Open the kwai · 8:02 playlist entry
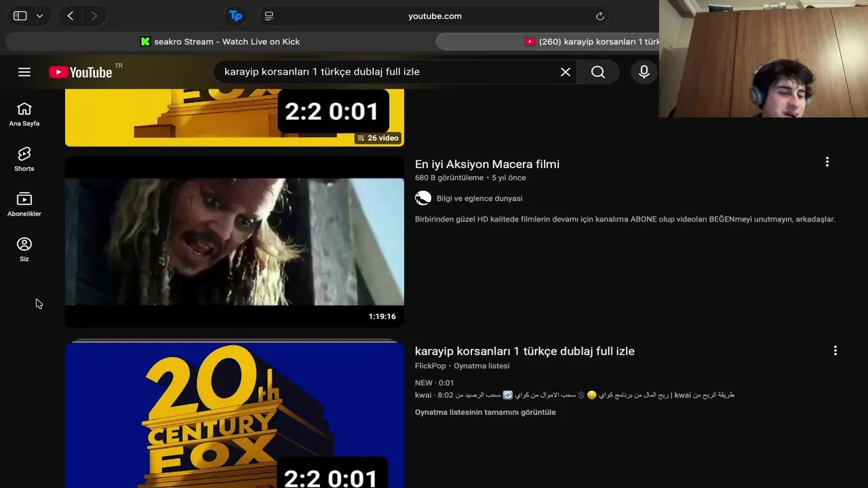 coord(575,395)
